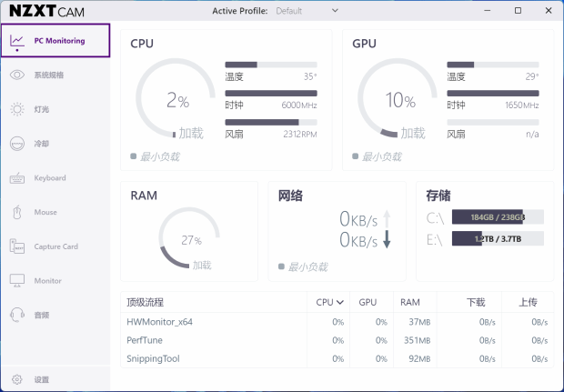564x392 pixels.
Task: Click the CPU 时钟 bar
Action: point(271,93)
